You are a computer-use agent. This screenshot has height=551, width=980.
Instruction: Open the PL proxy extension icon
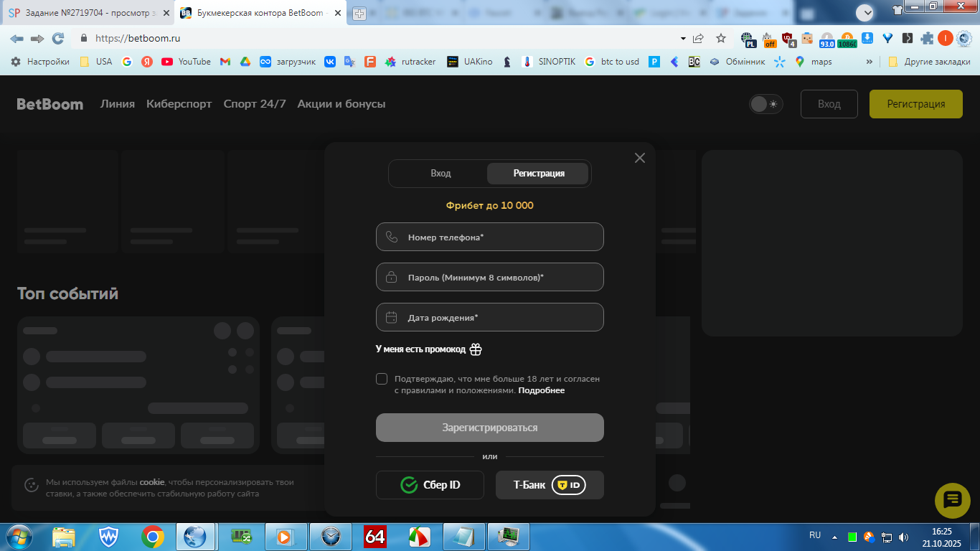[748, 39]
